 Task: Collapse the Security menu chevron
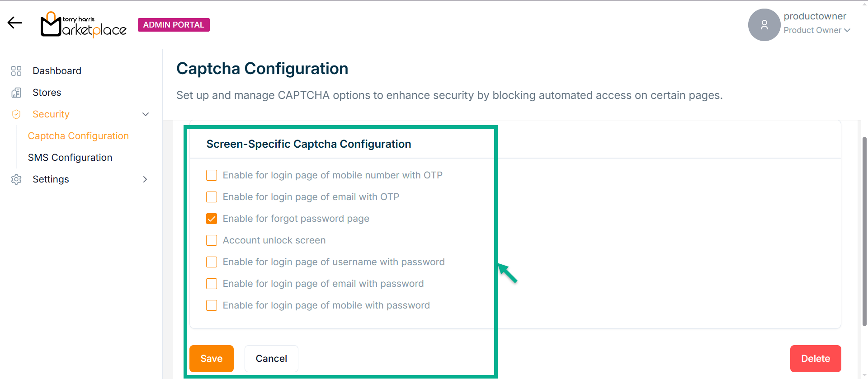click(x=146, y=114)
